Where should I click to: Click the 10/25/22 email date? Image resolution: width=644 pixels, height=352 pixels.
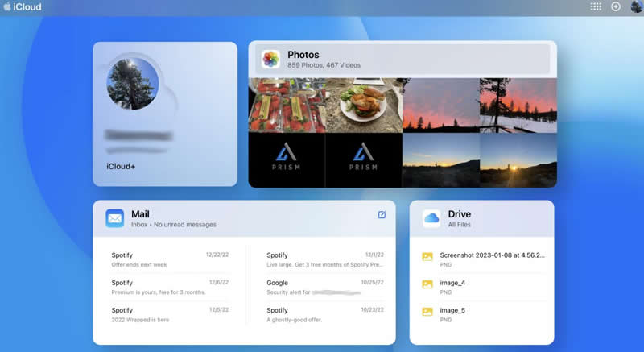(x=373, y=282)
